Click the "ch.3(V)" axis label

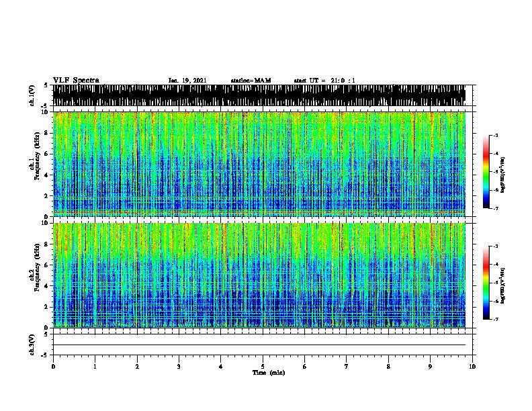(x=32, y=345)
